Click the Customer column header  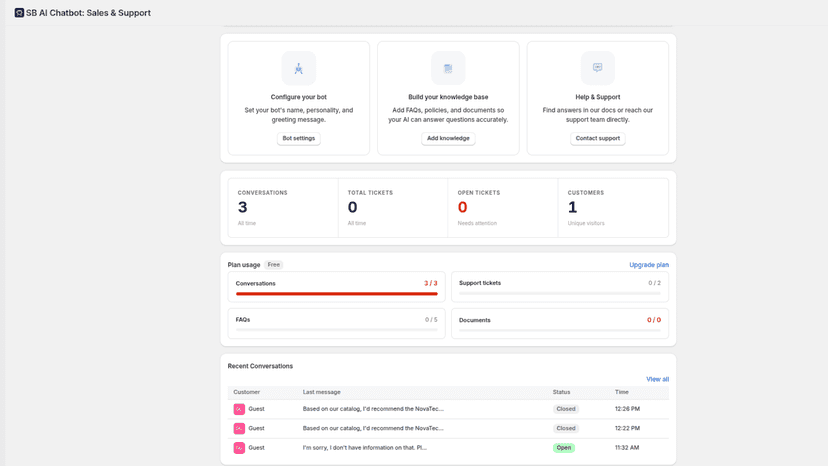click(x=247, y=392)
